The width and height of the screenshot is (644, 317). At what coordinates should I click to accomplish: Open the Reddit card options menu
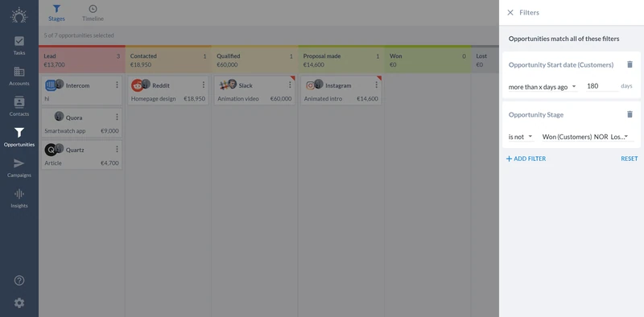click(x=204, y=84)
